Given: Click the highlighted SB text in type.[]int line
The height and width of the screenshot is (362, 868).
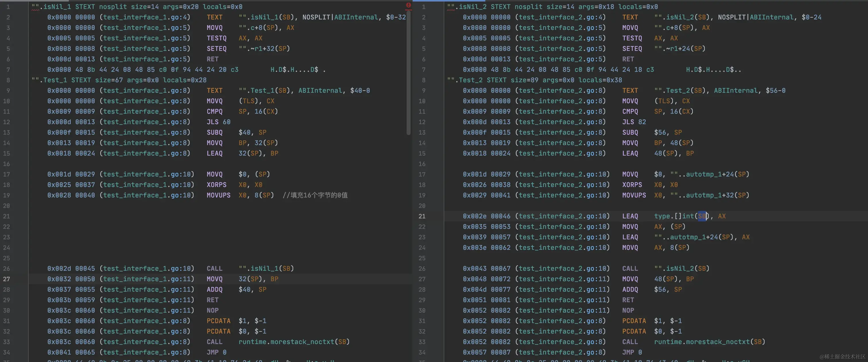Looking at the screenshot, I should pos(702,216).
